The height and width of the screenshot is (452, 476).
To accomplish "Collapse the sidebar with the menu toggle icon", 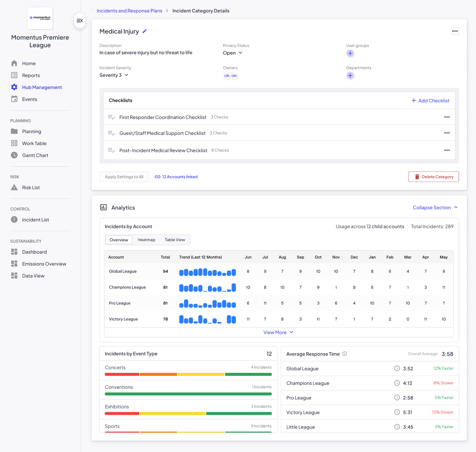I will (x=80, y=21).
